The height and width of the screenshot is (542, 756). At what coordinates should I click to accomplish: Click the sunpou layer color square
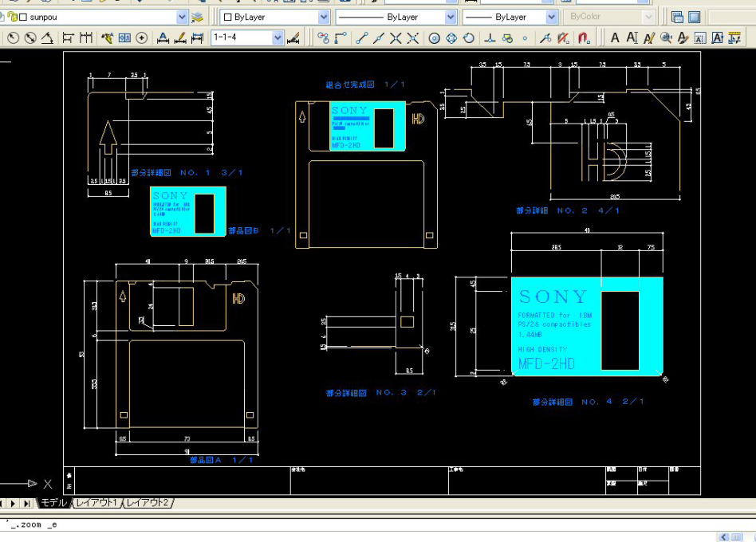tap(22, 18)
